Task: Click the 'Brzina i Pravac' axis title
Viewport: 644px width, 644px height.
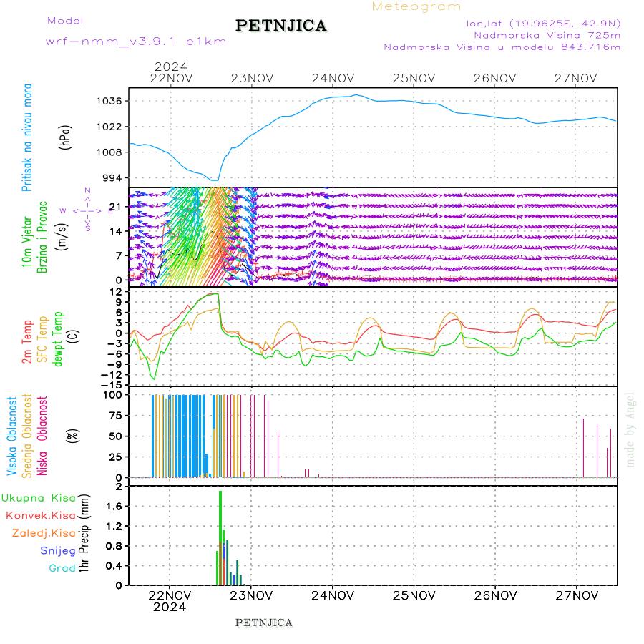Action: point(42,237)
